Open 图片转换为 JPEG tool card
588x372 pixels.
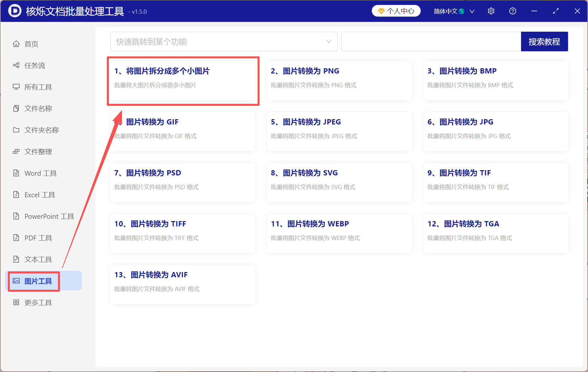tap(339, 131)
